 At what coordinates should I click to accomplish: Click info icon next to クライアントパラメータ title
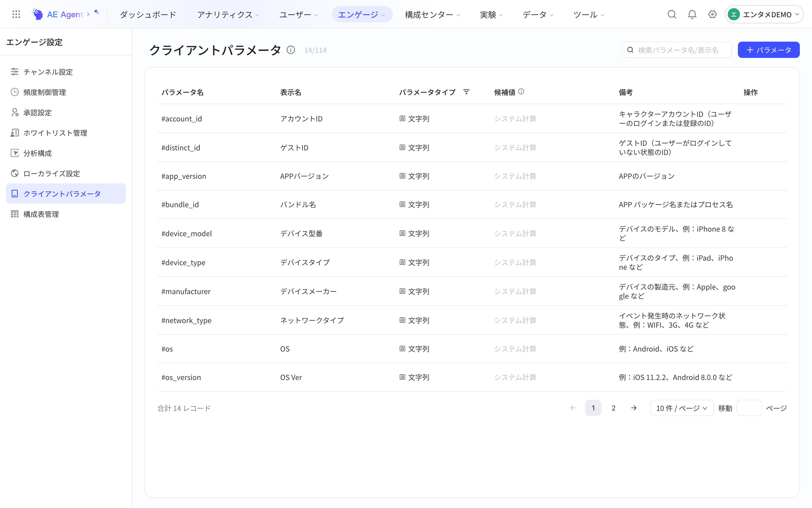[x=291, y=50]
